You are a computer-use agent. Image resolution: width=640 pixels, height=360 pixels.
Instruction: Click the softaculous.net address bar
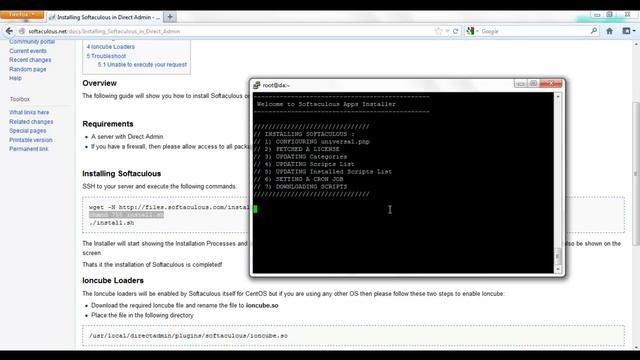(229, 31)
